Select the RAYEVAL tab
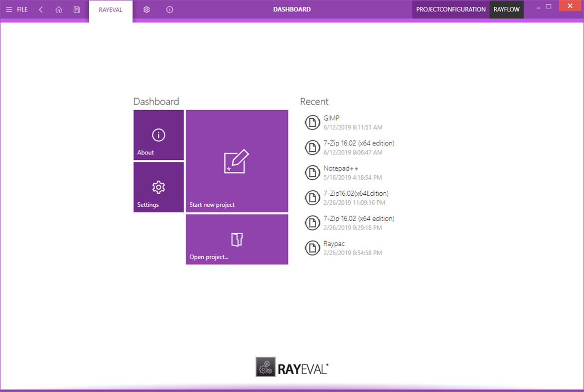The width and height of the screenshot is (584, 392). (110, 9)
